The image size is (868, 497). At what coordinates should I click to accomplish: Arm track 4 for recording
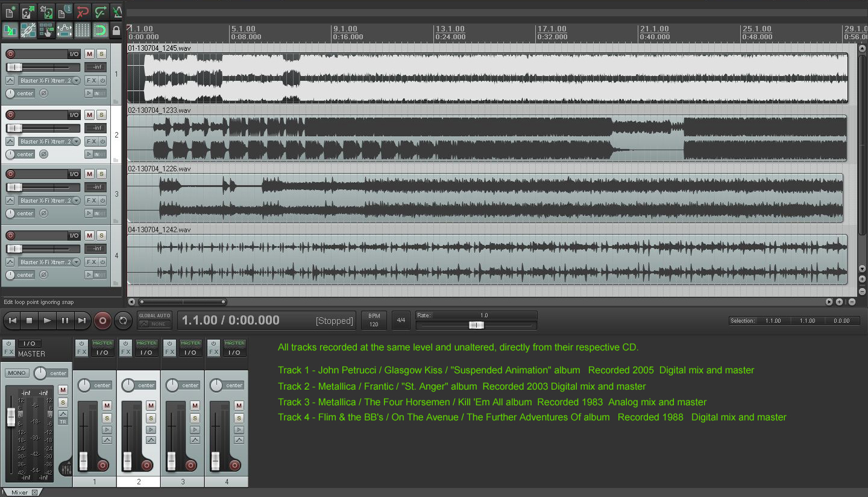pyautogui.click(x=10, y=235)
